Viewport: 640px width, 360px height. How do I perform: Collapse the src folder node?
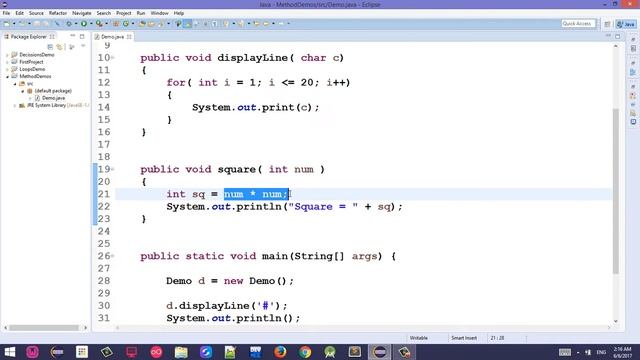[15, 84]
